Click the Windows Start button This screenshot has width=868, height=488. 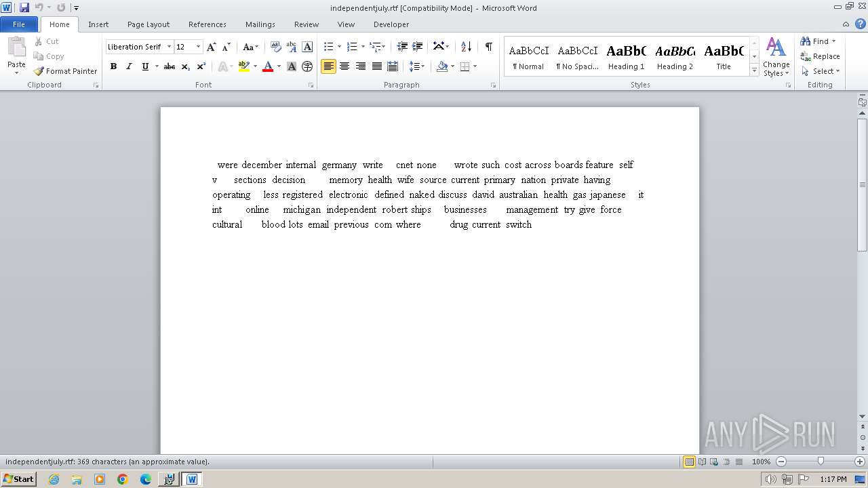point(18,479)
